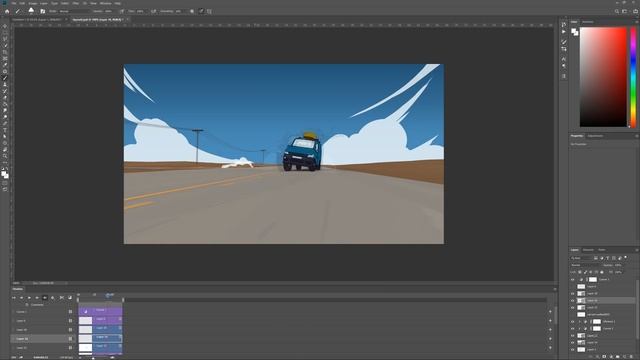
Task: Open the layer blend mode dropdown
Action: tap(585, 265)
